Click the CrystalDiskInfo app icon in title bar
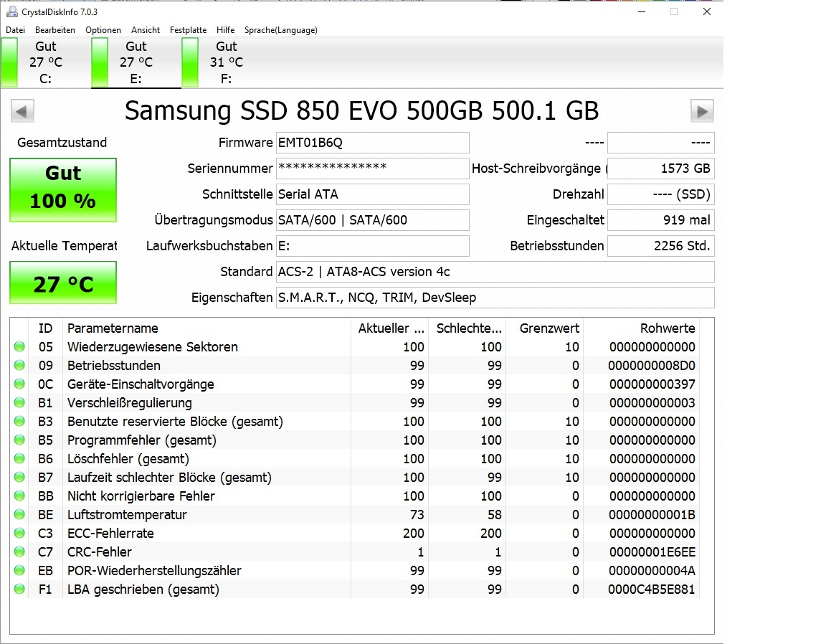 (x=11, y=11)
